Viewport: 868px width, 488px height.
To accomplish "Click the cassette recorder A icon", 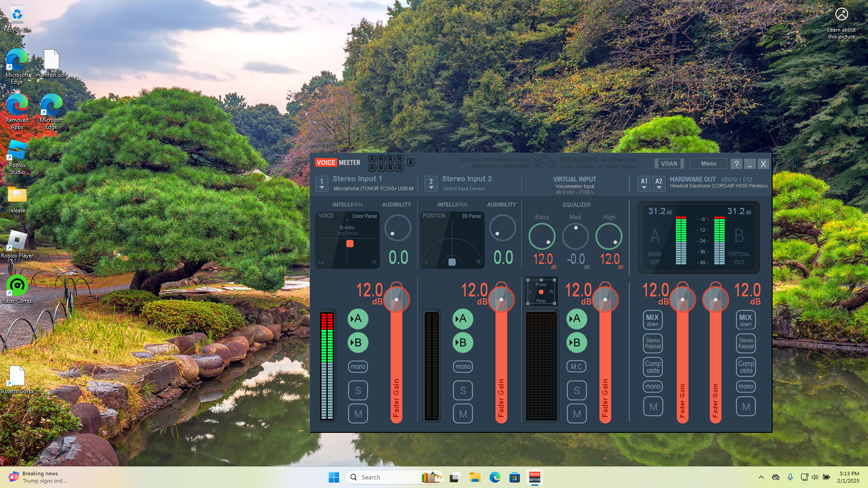I will (410, 163).
